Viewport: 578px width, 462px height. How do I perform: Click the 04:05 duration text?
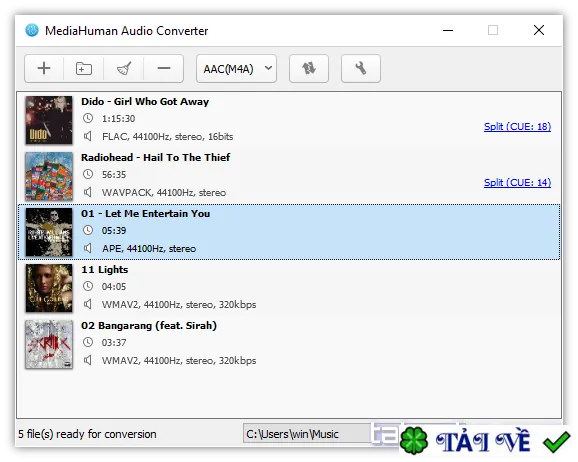point(114,287)
